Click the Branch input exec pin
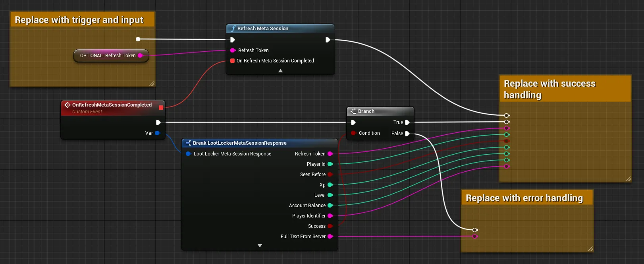Viewport: 644px width, 264px height. point(353,122)
